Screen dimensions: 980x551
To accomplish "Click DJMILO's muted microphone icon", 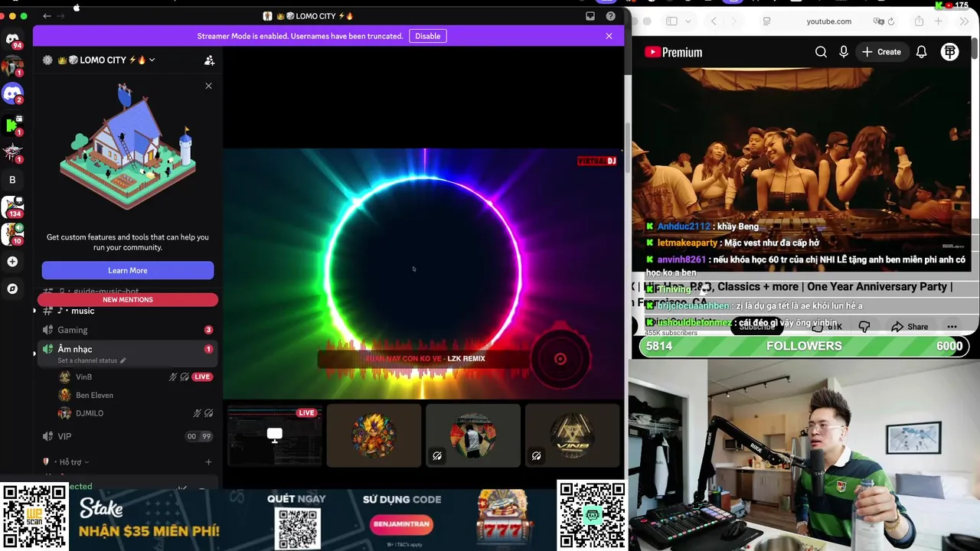I will [197, 413].
